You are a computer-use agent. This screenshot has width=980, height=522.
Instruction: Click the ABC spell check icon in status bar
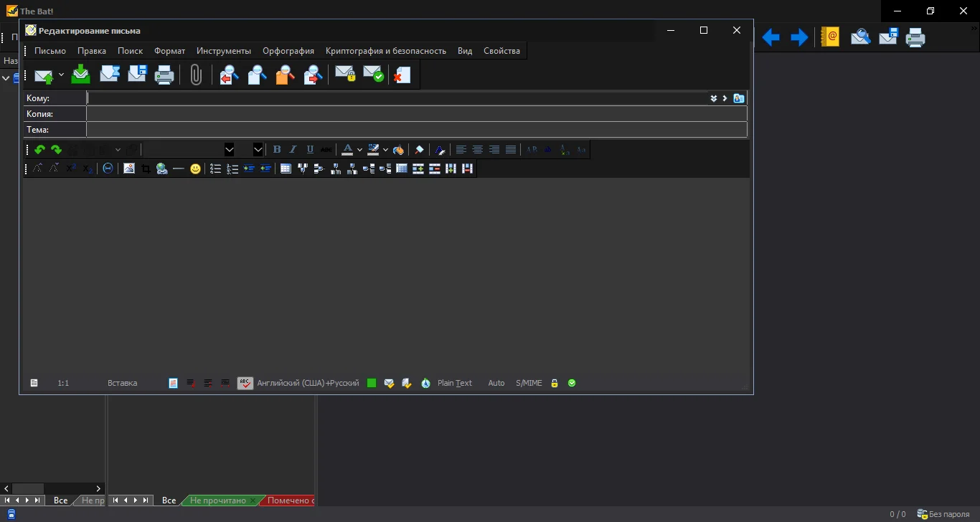(x=245, y=383)
